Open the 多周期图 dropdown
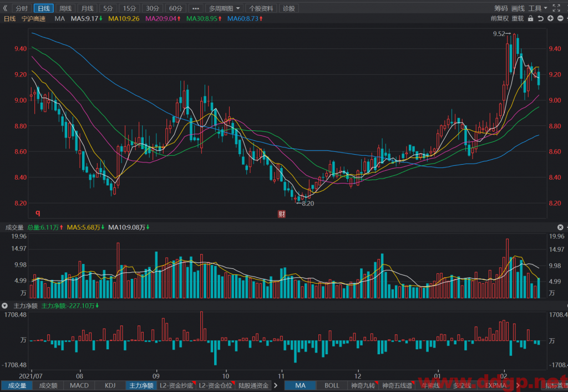 (x=225, y=8)
